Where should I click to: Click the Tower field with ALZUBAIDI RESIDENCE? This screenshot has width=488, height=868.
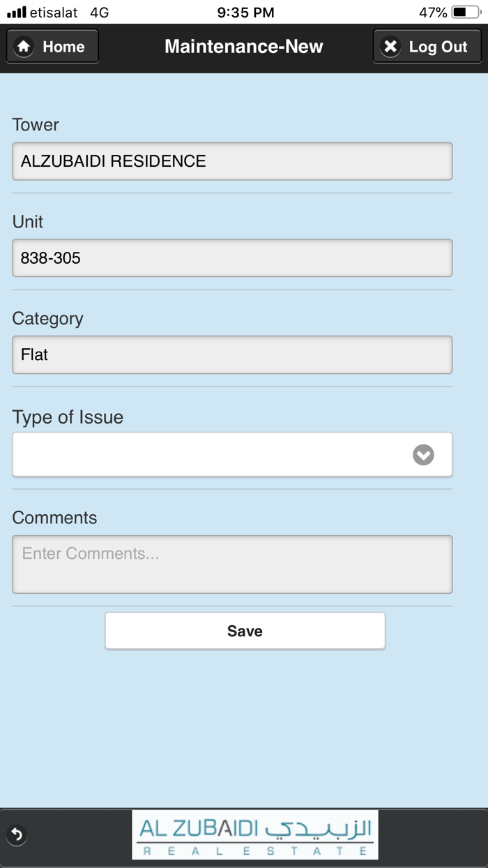point(232,161)
